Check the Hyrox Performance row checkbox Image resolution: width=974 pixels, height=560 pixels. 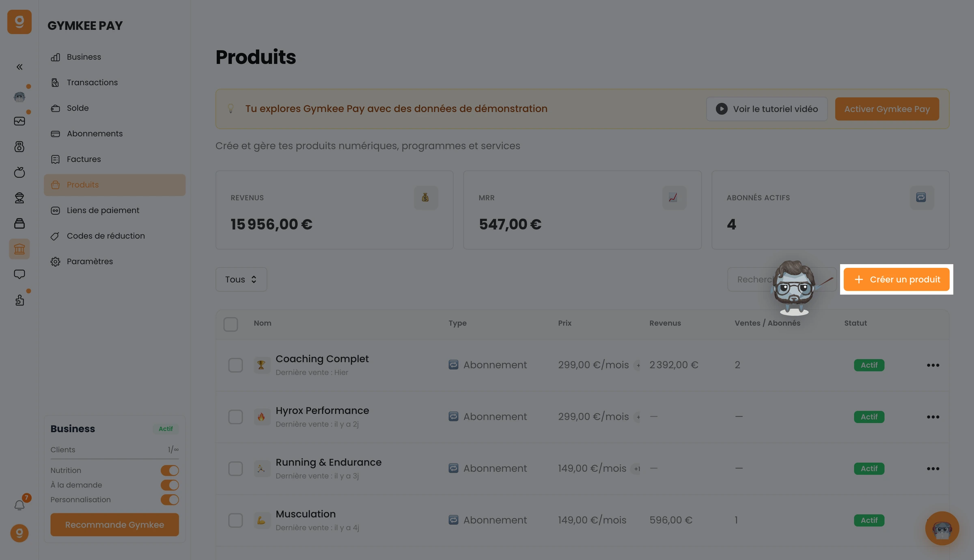(x=235, y=417)
